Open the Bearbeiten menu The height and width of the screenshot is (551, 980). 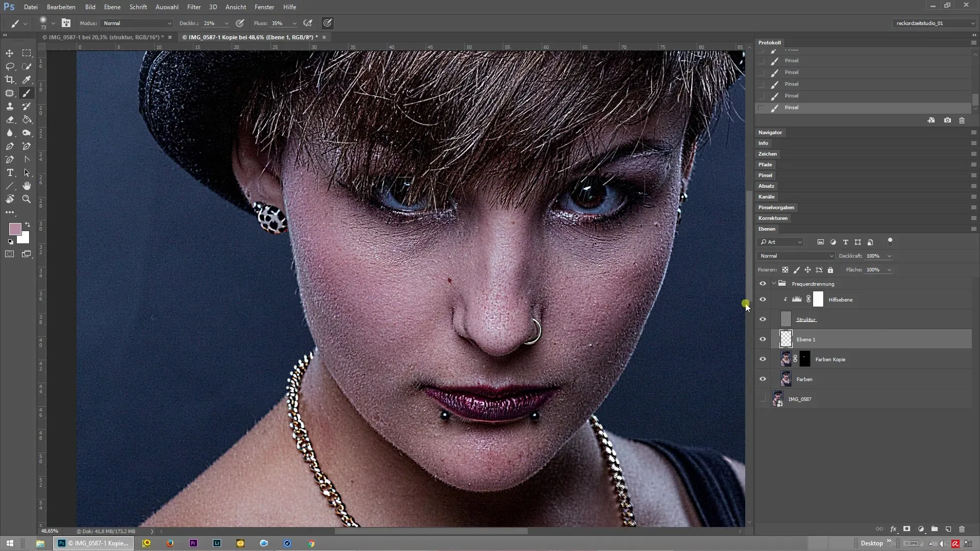61,7
